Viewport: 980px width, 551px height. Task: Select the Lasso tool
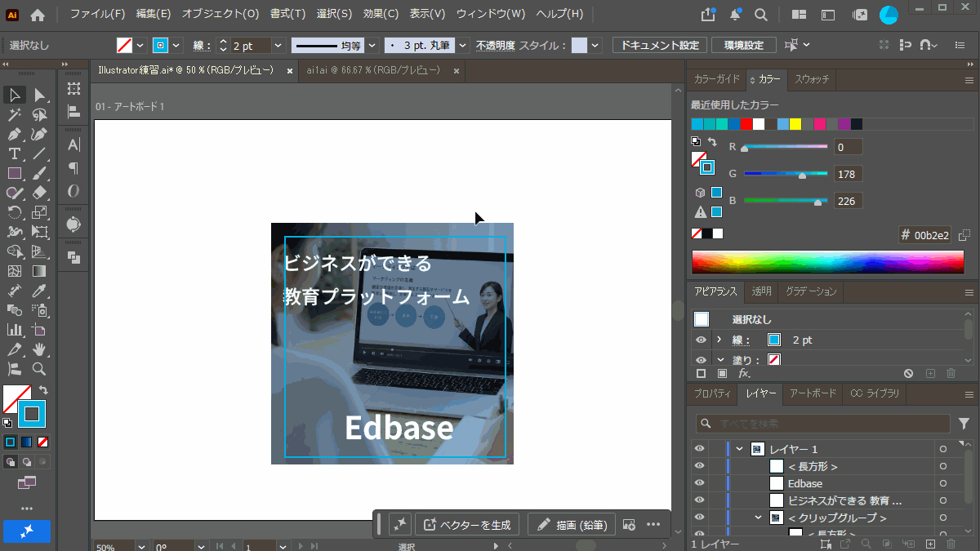click(39, 115)
